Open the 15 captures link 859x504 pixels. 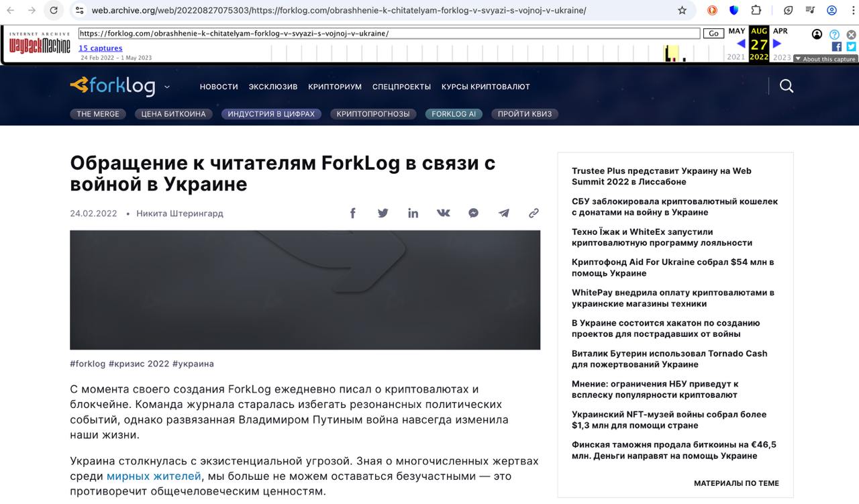click(x=101, y=48)
